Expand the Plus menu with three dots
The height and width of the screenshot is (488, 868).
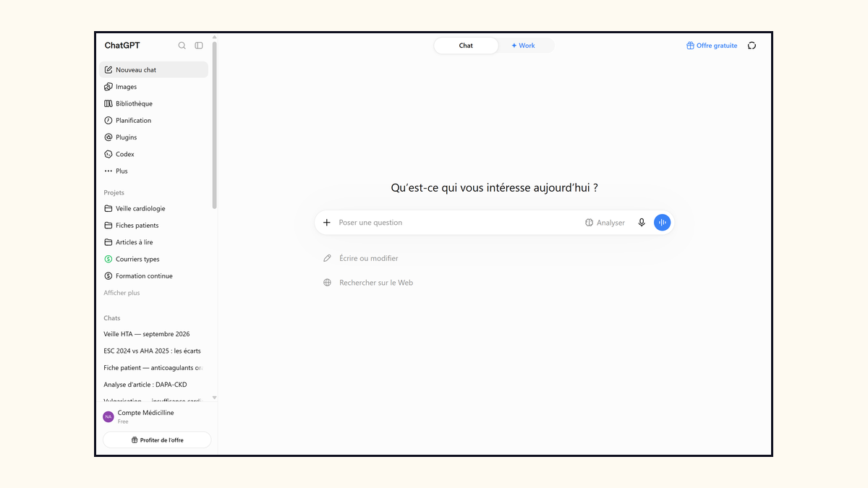coord(153,171)
